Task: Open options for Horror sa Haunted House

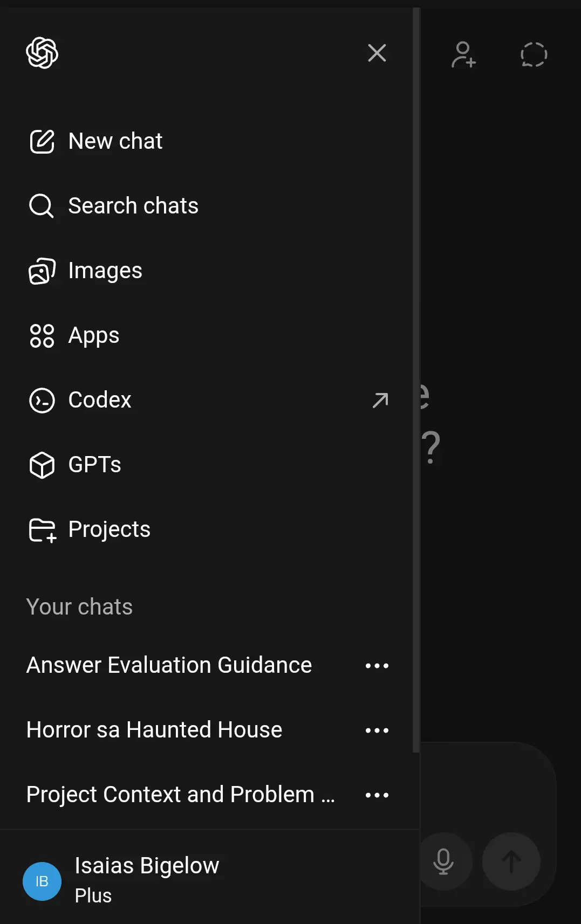Action: tap(377, 730)
